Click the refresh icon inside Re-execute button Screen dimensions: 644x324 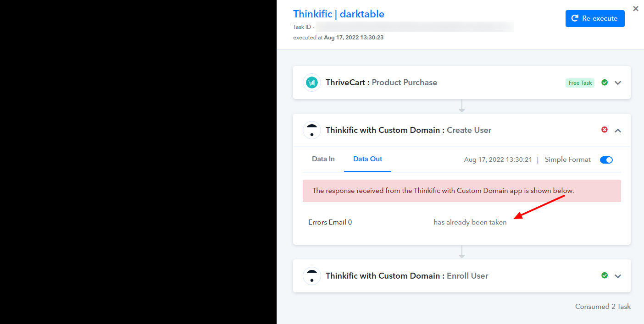575,18
